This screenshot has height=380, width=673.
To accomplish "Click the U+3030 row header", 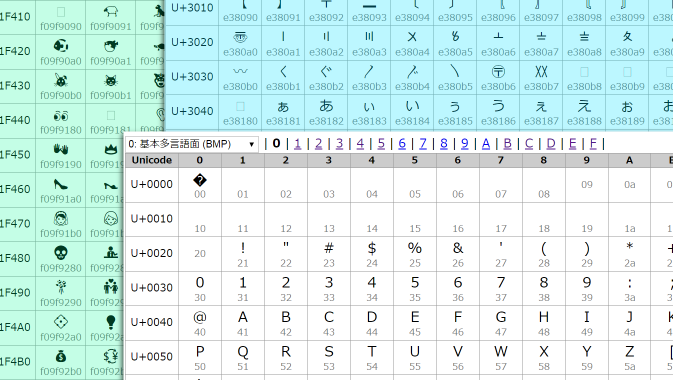I will (192, 77).
